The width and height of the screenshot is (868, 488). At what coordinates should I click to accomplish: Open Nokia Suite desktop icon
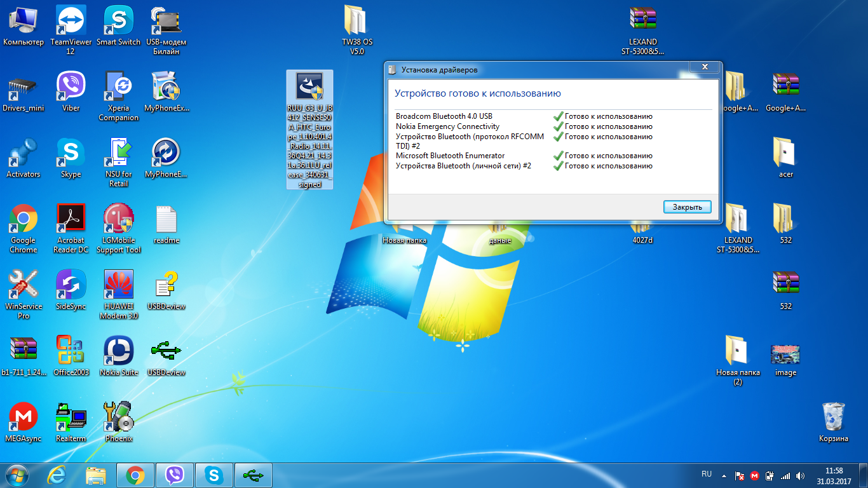[118, 351]
